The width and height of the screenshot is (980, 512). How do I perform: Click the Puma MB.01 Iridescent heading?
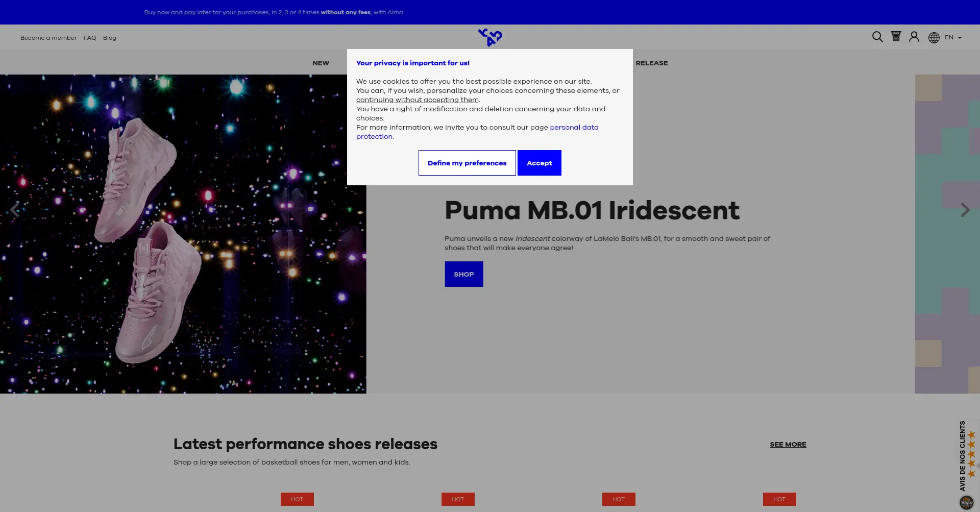[x=592, y=210]
